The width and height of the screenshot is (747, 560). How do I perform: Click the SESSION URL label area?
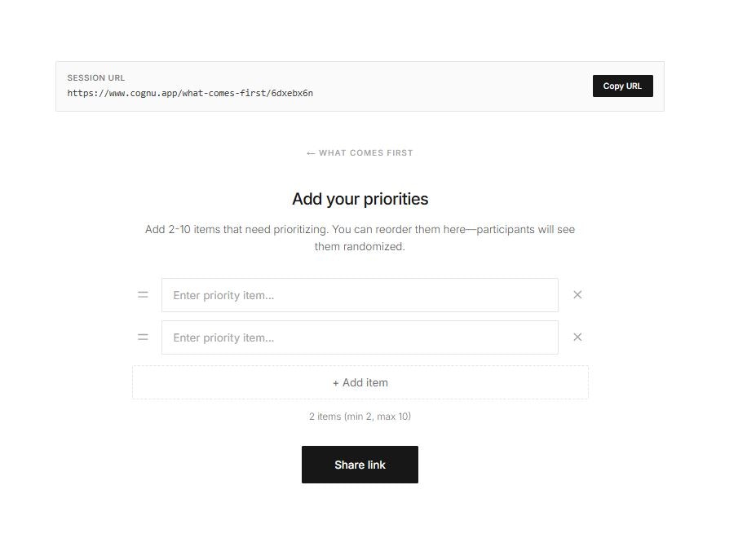pos(95,77)
